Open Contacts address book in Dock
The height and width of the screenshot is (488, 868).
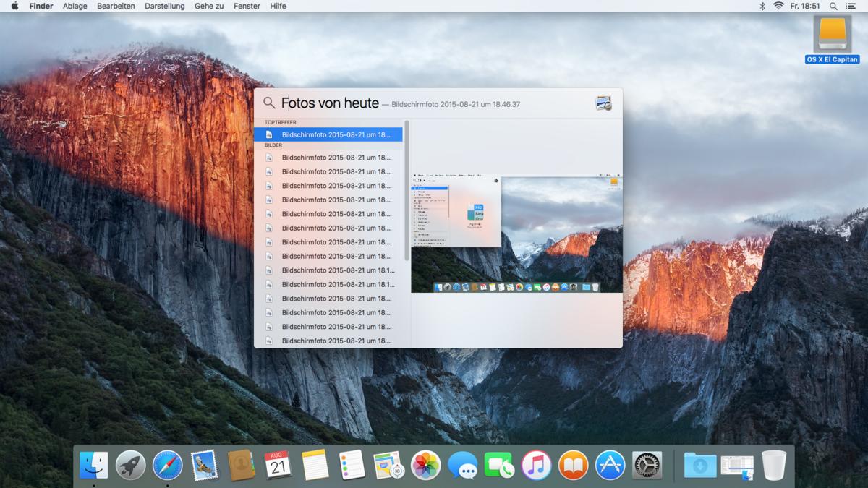241,466
